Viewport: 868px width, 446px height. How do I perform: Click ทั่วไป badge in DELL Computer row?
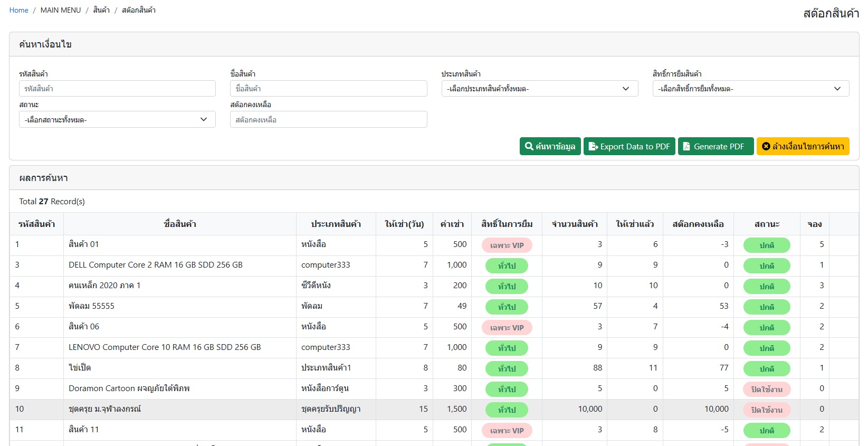pos(507,266)
